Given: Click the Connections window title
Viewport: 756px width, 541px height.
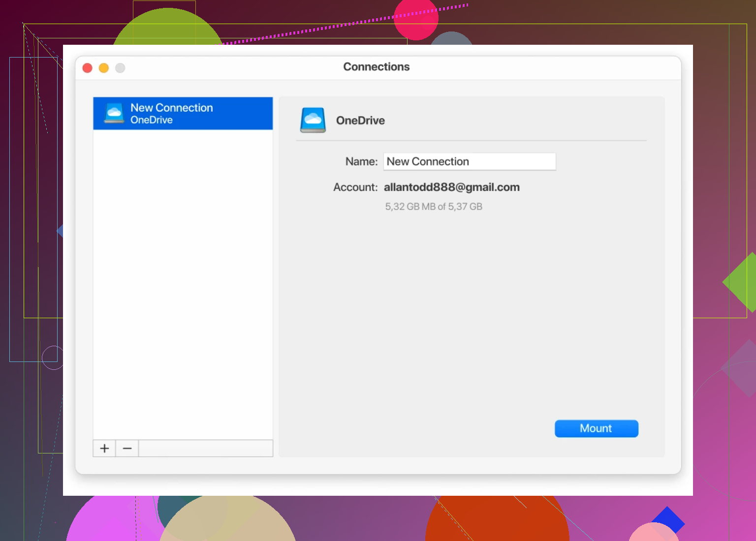Looking at the screenshot, I should 377,67.
